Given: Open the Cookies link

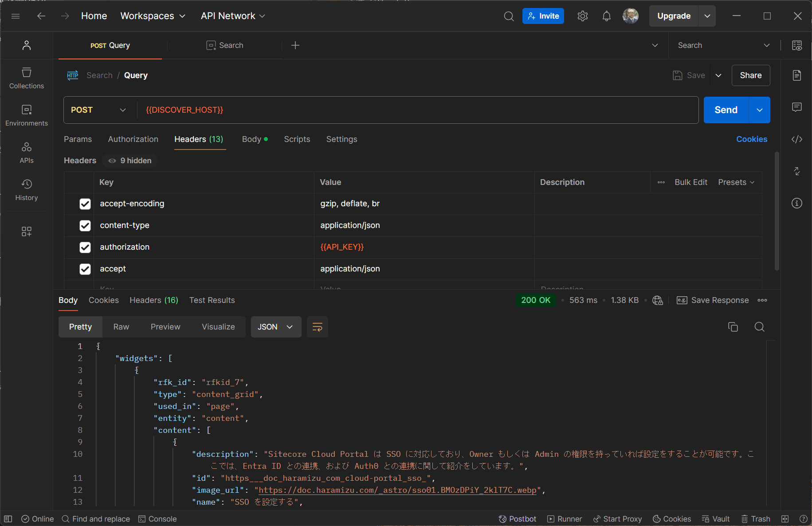Looking at the screenshot, I should (751, 139).
